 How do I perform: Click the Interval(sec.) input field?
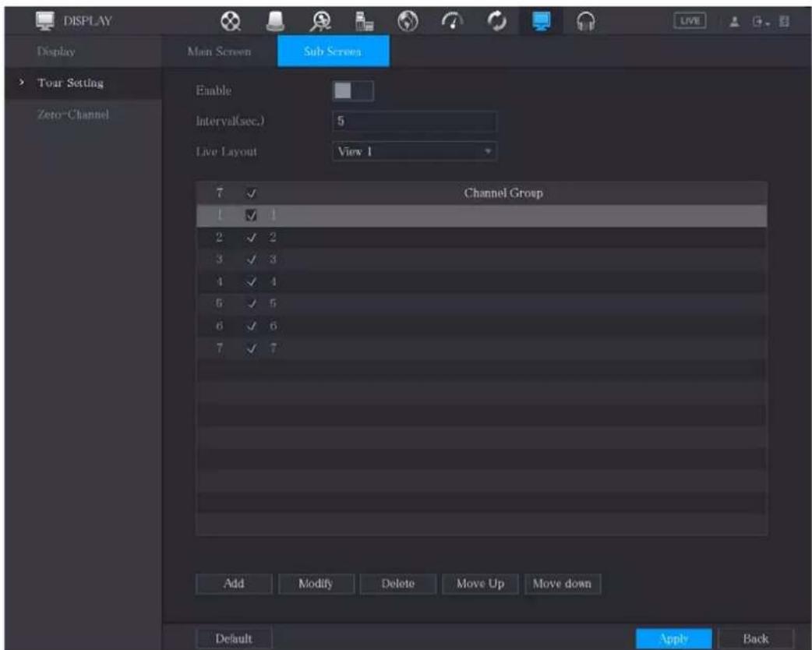[x=415, y=122]
